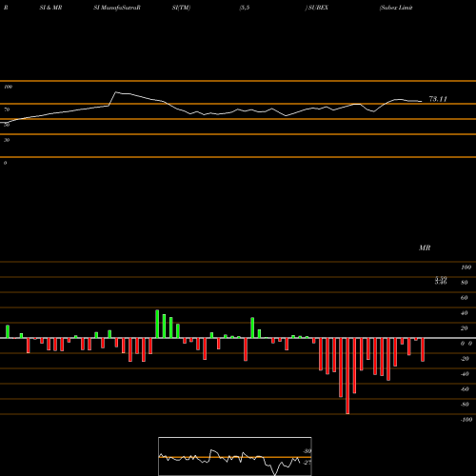Click the RSI scale label 30

pos(7,140)
